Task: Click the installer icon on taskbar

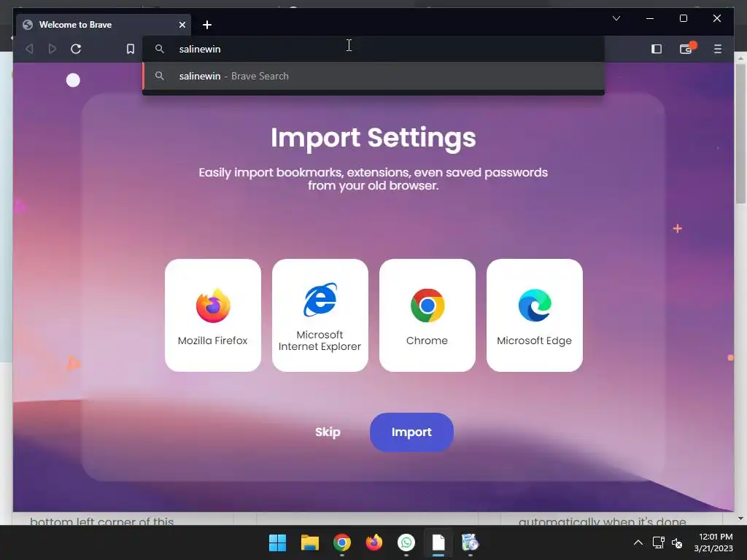Action: tap(471, 542)
